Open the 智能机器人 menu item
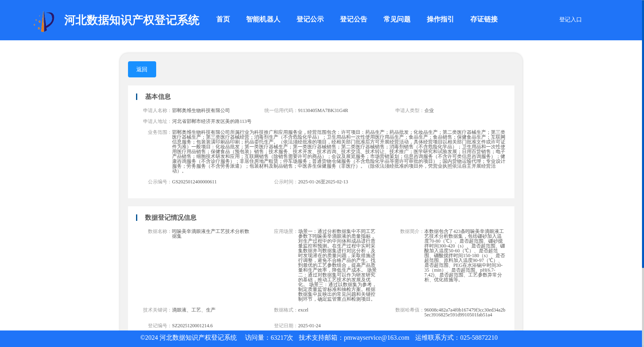Image resolution: width=644 pixels, height=347 pixels. pyautogui.click(x=263, y=19)
